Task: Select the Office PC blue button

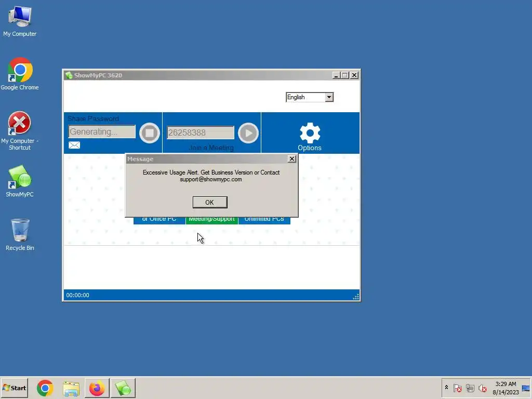Action: (159, 220)
